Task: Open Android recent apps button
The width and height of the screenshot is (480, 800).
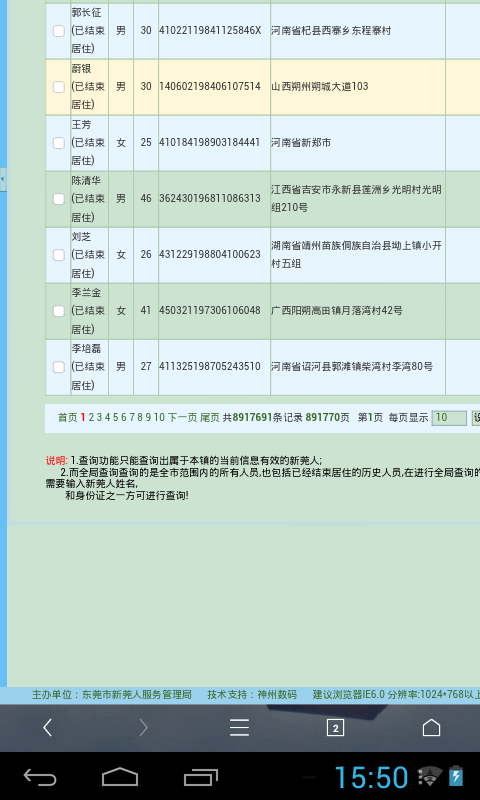Action: 200,778
